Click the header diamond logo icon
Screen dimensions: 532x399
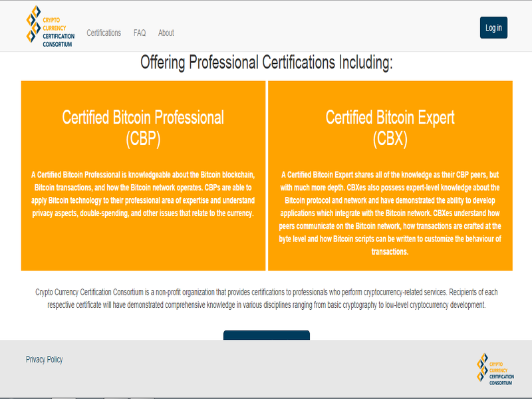click(33, 27)
